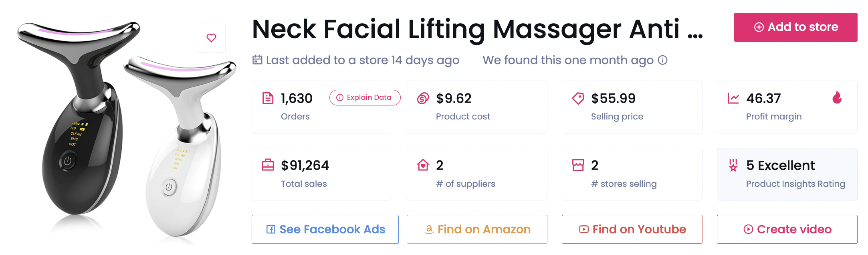868x255 pixels.
Task: Click the Explain Data button
Action: [365, 97]
